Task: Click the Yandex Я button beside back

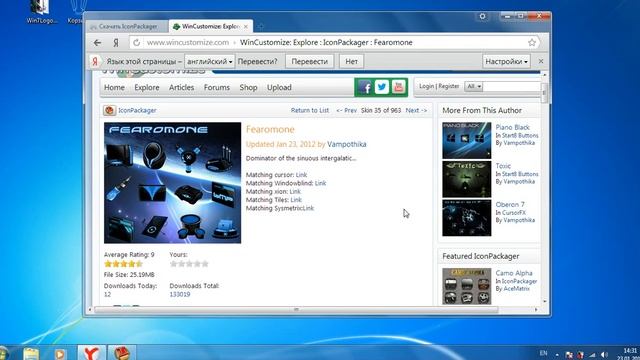Action: (x=116, y=42)
